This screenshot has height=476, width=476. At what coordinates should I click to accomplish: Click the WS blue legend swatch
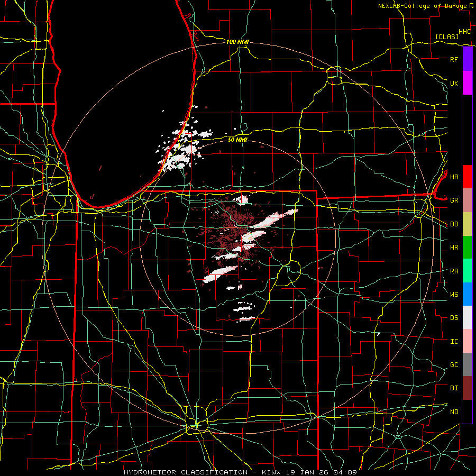(x=467, y=294)
